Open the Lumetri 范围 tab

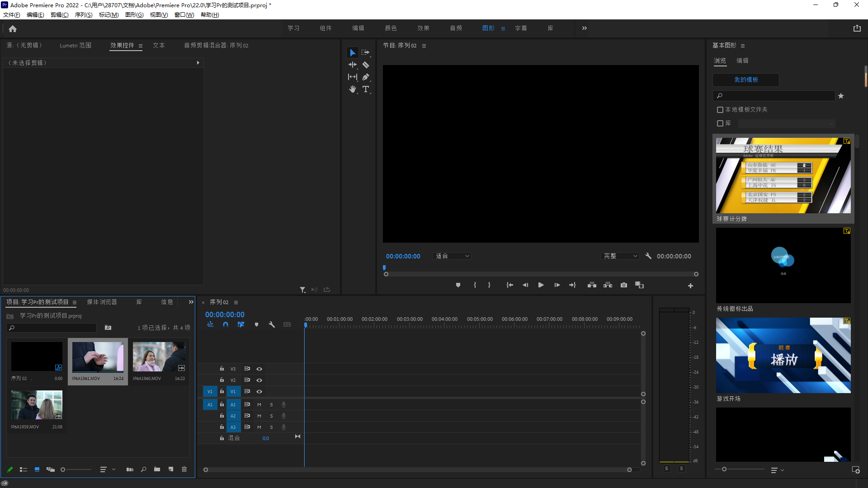[x=75, y=46]
